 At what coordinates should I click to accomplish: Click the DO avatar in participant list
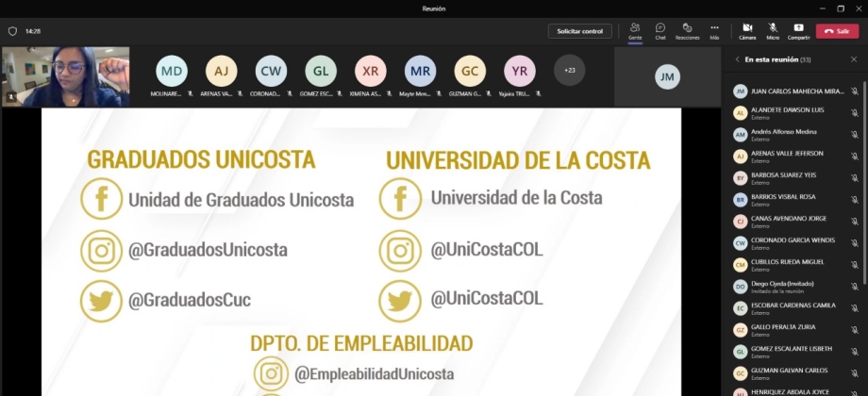740,287
